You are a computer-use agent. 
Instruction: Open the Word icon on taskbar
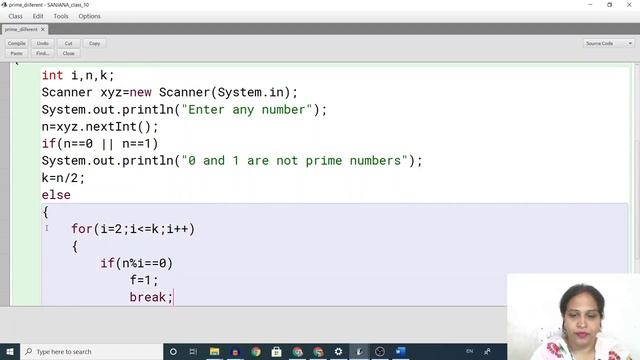[x=400, y=351]
